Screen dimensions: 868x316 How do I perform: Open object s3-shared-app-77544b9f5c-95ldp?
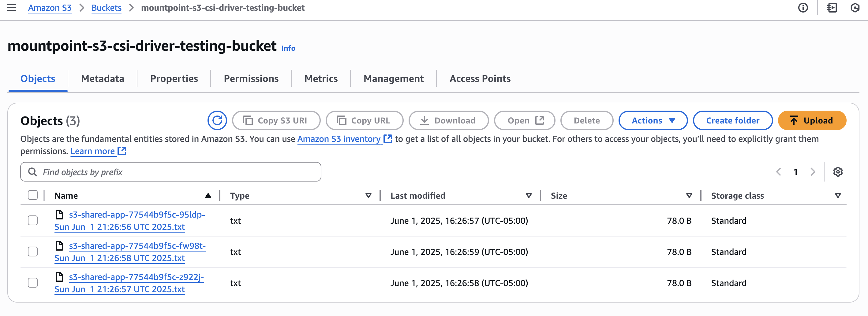130,221
